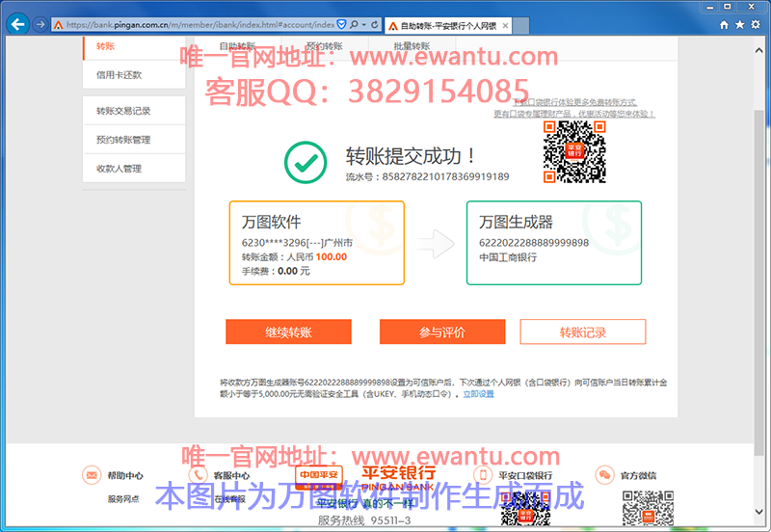
Task: Click the pocket bank QR code near success message
Action: 574,151
